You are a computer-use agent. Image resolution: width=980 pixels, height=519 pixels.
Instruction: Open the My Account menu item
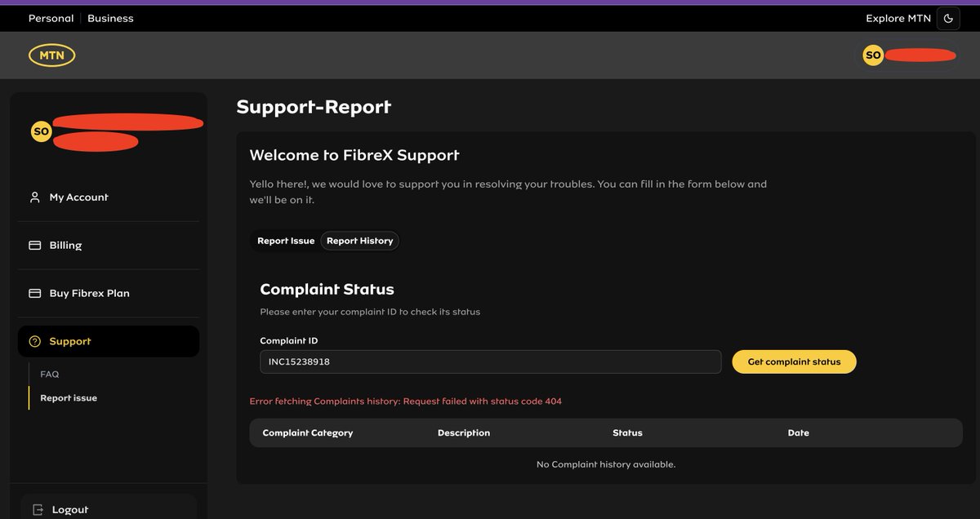[109, 197]
